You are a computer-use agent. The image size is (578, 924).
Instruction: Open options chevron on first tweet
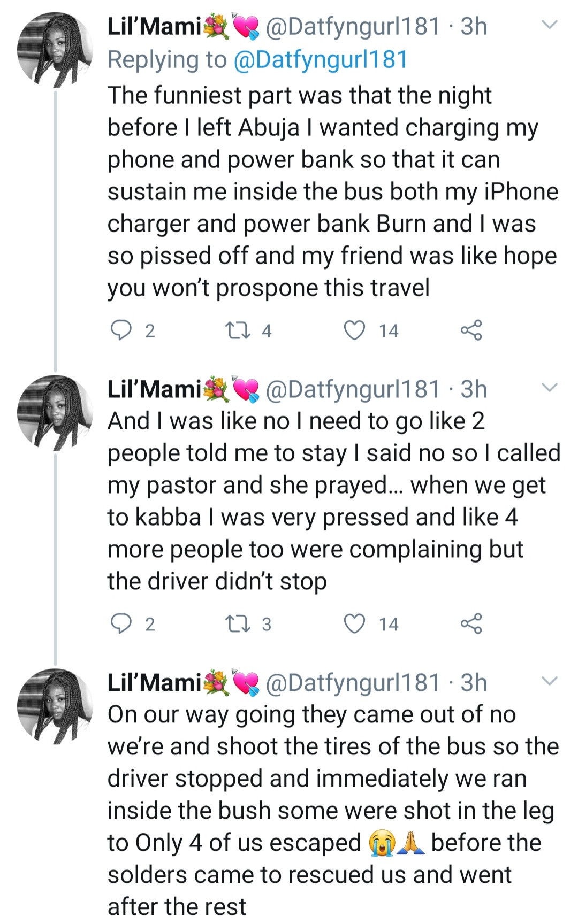550,25
